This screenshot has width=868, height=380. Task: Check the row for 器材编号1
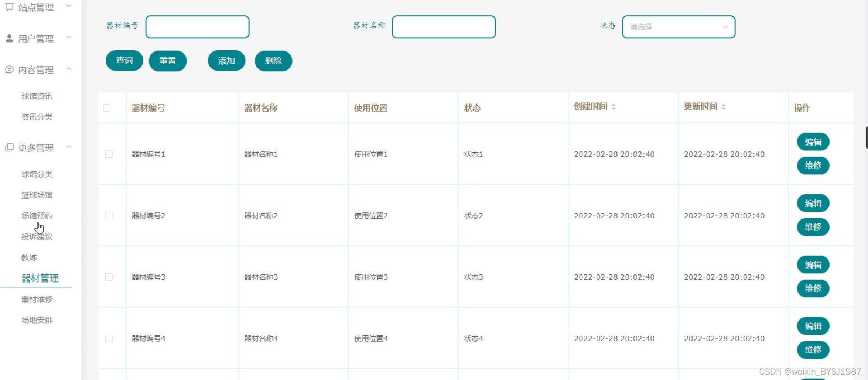tap(109, 154)
